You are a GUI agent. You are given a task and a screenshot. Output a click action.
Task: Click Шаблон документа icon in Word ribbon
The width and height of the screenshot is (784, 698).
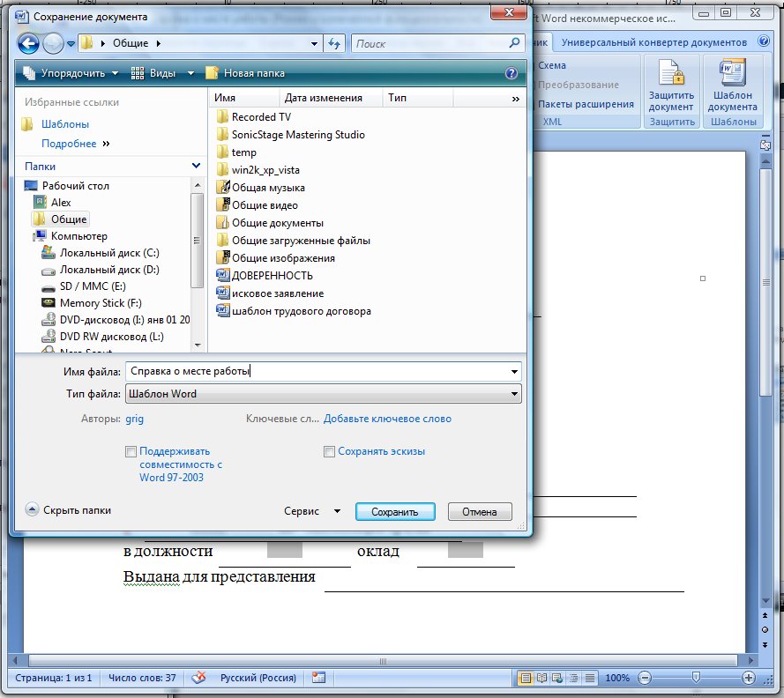(x=733, y=72)
